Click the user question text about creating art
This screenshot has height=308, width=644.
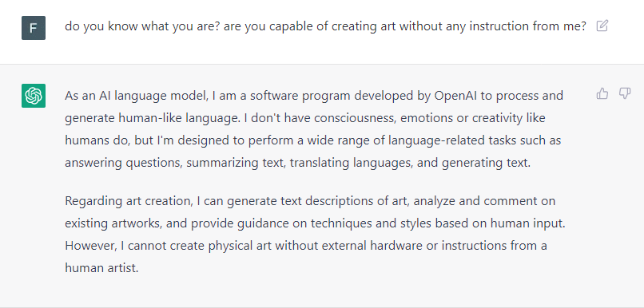(325, 26)
